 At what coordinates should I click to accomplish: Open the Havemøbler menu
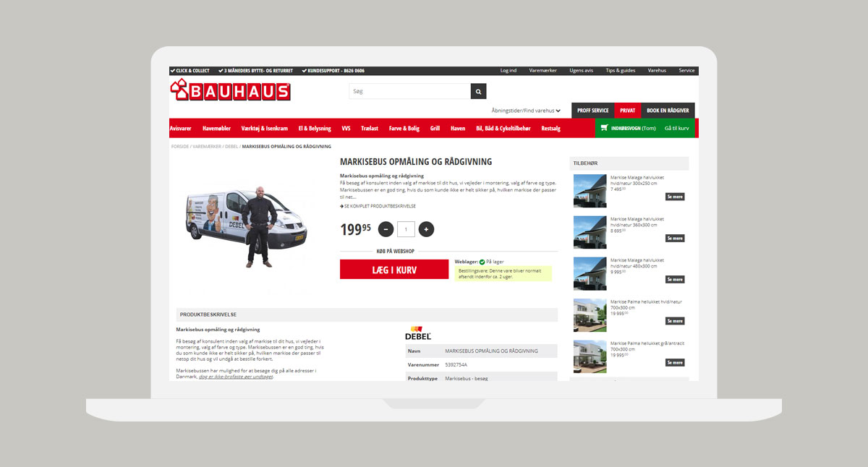pyautogui.click(x=216, y=128)
